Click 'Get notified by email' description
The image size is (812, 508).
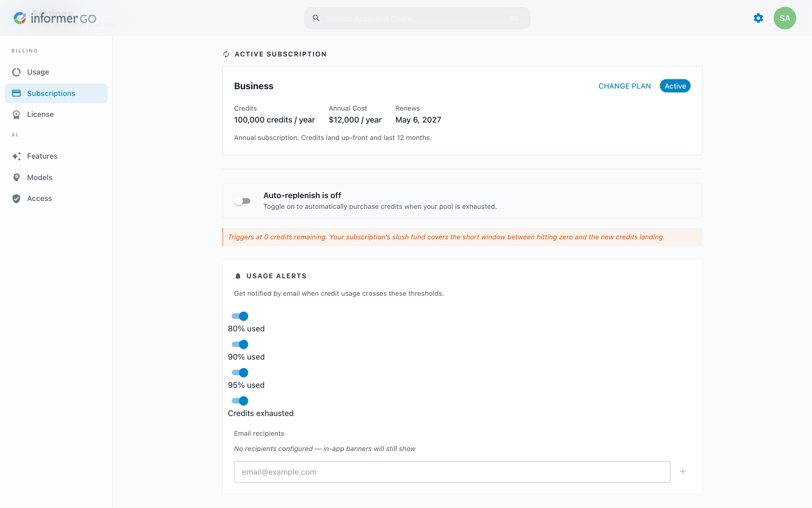339,293
